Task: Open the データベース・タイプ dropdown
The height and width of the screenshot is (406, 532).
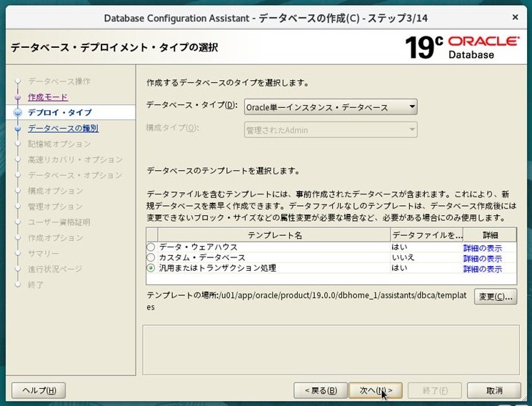Action: [x=331, y=107]
